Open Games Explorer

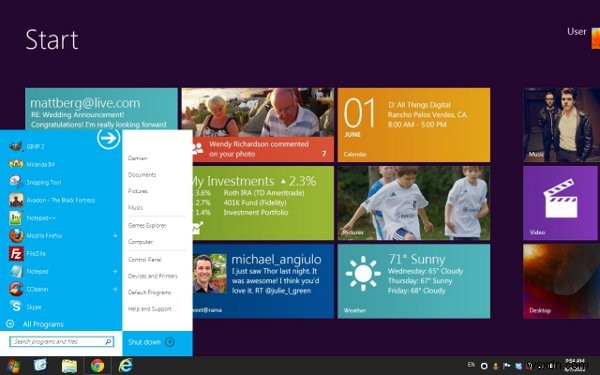click(147, 225)
